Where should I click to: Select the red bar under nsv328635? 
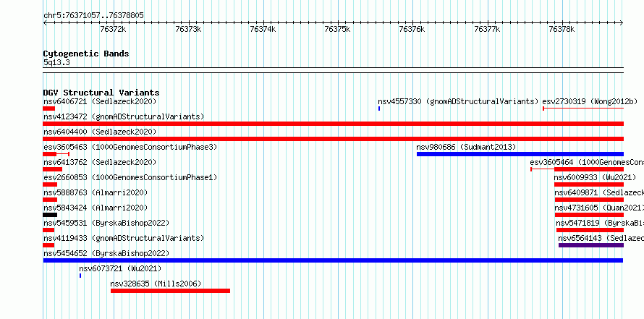171,291
